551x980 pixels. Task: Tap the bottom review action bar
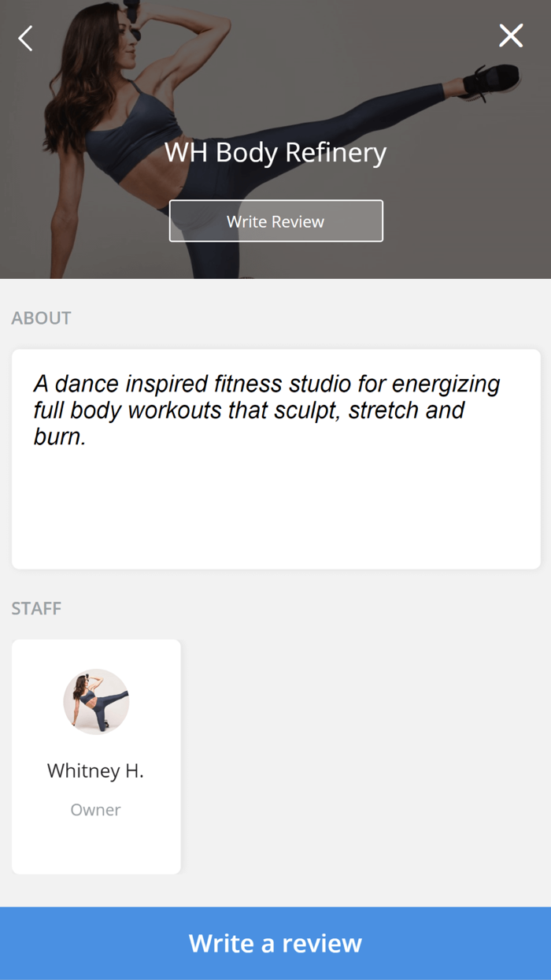click(x=275, y=942)
